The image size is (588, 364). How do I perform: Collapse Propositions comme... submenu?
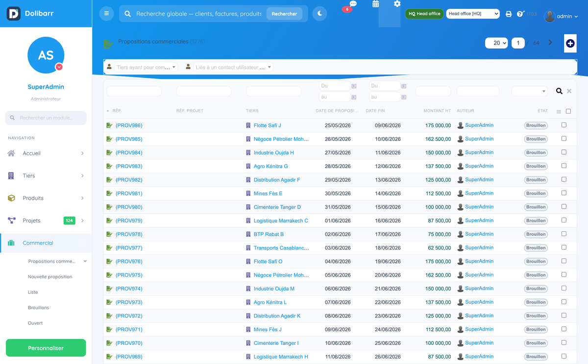[85, 261]
